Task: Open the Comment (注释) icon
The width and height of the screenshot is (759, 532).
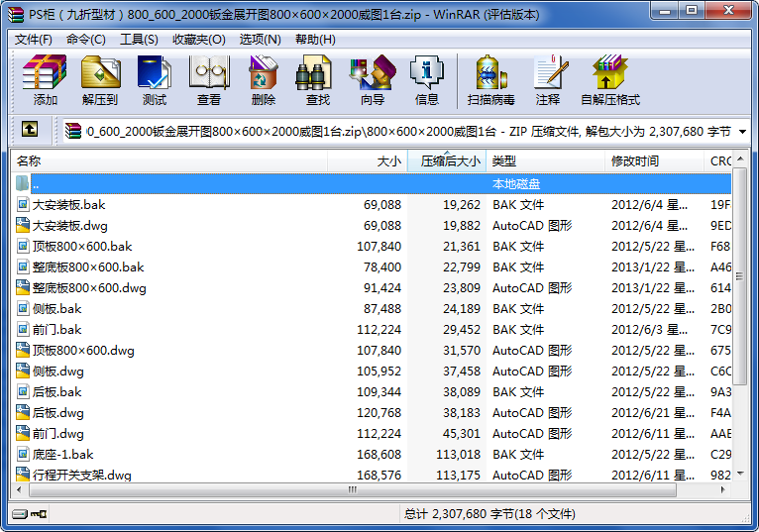Action: [550, 72]
